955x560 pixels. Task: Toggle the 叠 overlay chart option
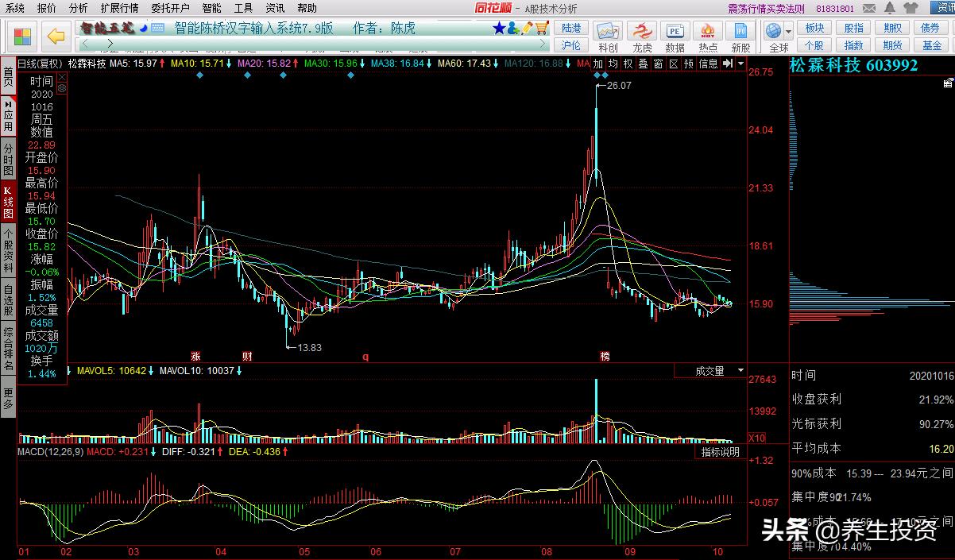point(644,64)
